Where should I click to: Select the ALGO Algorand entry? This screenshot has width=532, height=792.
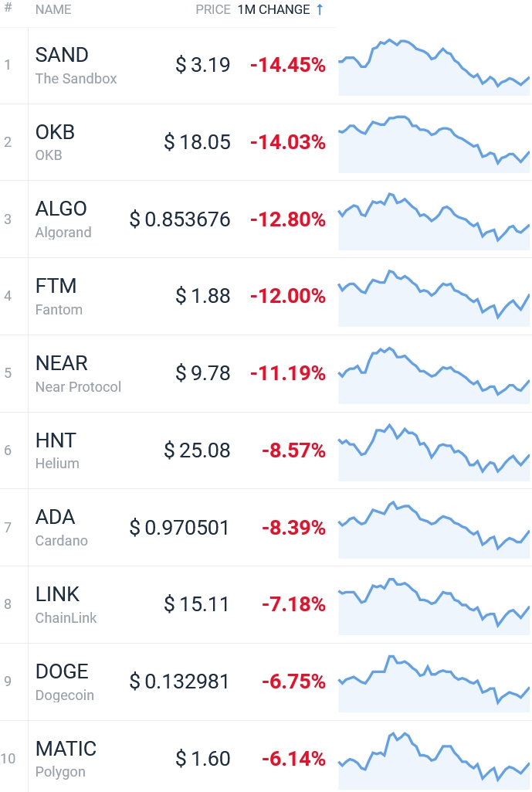click(266, 219)
